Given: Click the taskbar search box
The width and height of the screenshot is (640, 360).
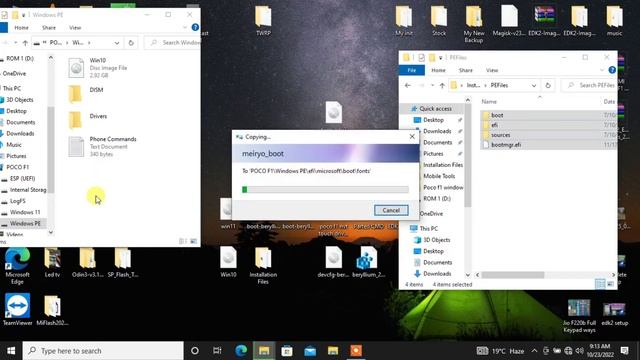Looking at the screenshot, I should point(103,351).
